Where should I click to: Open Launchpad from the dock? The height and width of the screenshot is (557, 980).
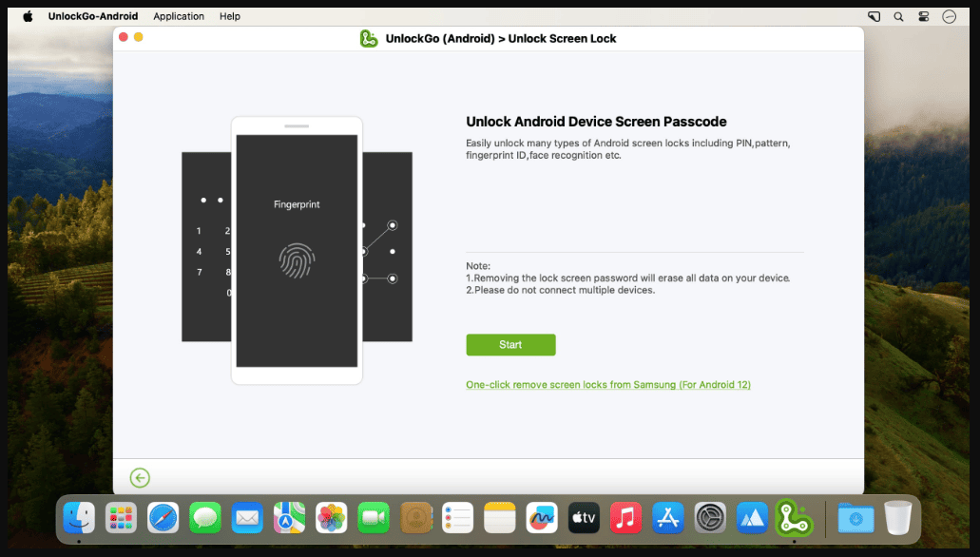pos(122,518)
